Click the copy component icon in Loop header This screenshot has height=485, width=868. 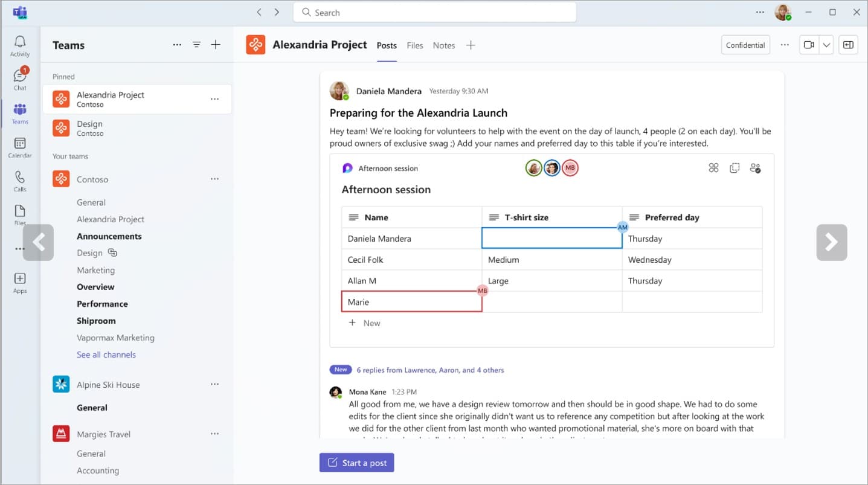(735, 168)
